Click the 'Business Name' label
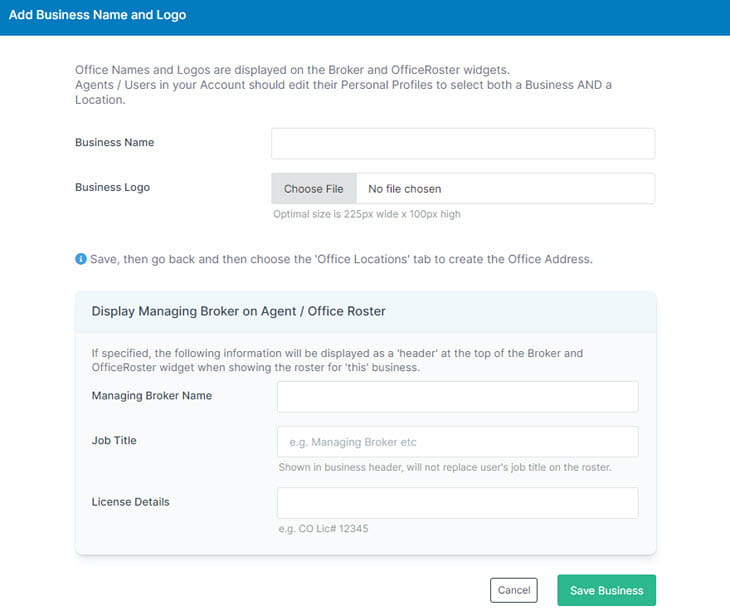730x616 pixels. point(115,142)
